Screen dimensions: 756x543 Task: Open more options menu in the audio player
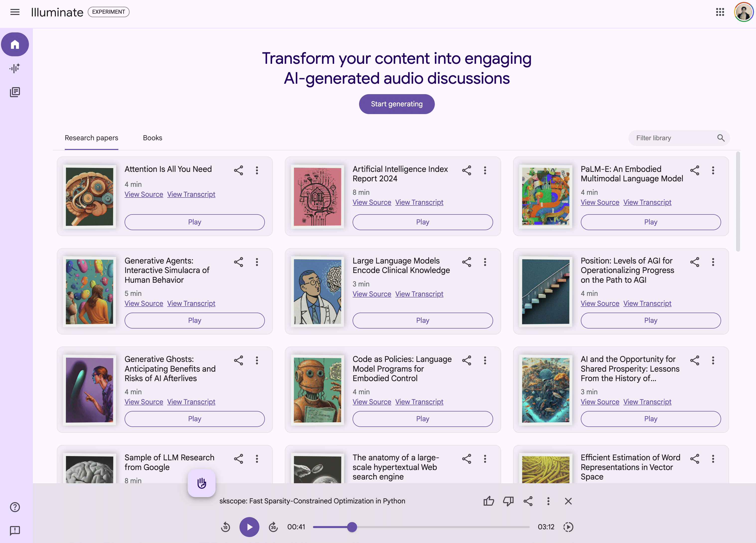[x=548, y=501]
